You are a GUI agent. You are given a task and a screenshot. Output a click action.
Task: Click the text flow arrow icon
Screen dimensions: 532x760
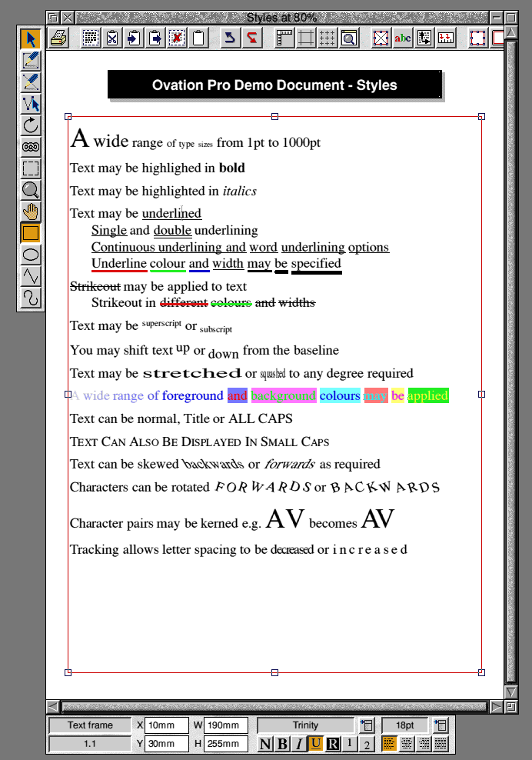(424, 38)
